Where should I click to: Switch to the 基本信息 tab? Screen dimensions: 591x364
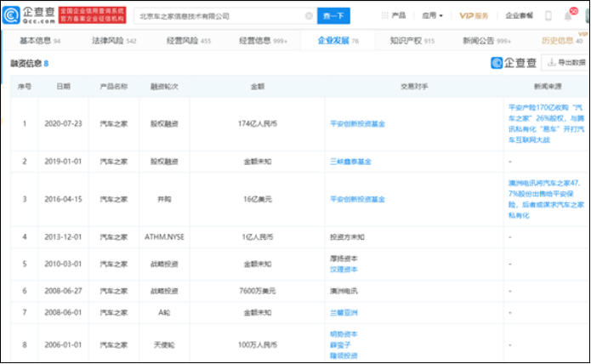40,41
